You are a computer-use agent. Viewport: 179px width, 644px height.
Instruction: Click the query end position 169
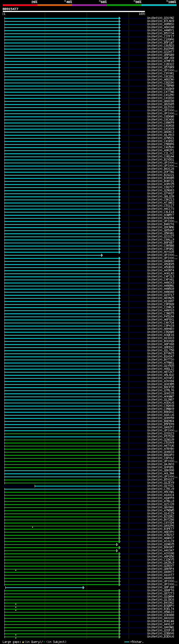(141, 14)
